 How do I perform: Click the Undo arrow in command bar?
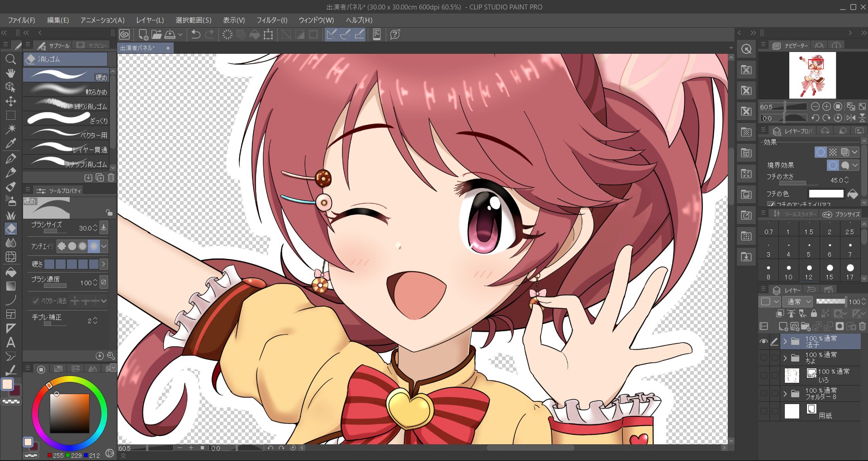coord(196,34)
